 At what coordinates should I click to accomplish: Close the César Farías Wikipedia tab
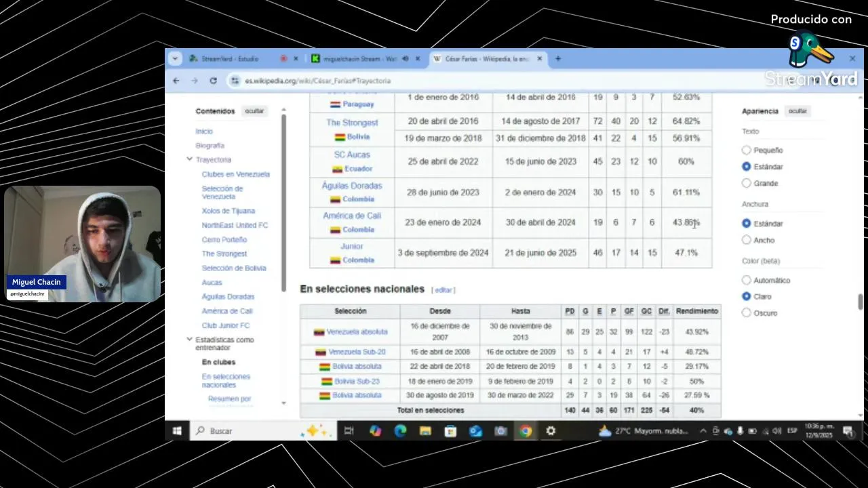[540, 59]
